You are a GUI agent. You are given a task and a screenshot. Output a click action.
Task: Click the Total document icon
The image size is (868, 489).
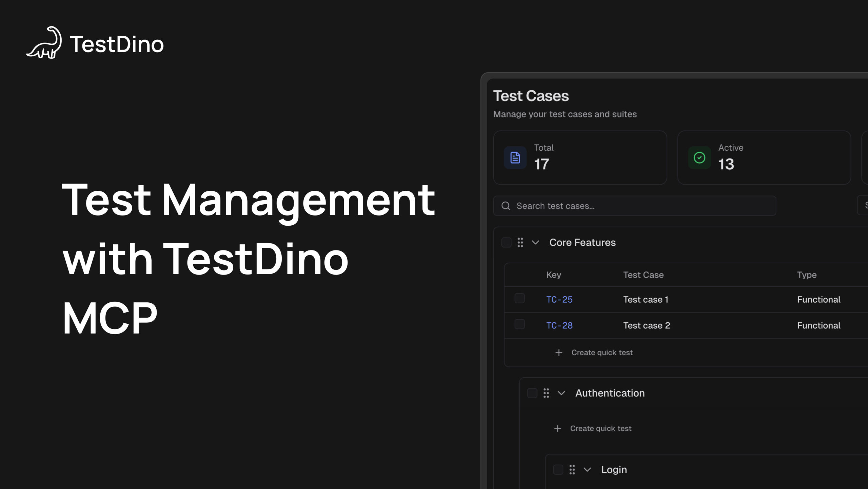(515, 158)
